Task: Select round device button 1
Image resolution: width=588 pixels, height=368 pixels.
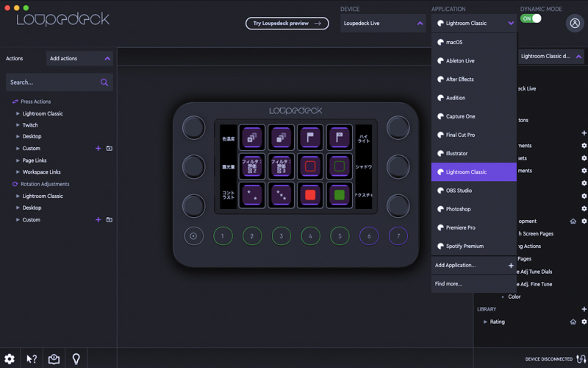Action: pyautogui.click(x=223, y=236)
